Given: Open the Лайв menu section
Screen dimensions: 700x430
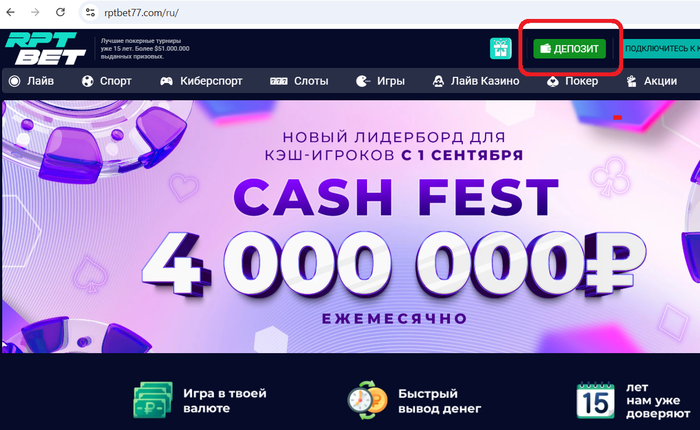Looking at the screenshot, I should point(31,81).
